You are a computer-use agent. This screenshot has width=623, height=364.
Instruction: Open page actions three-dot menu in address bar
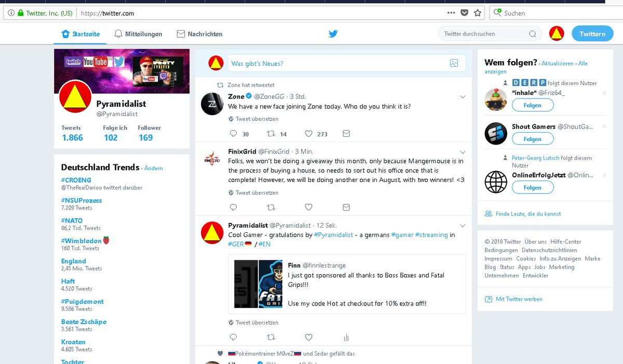coord(451,13)
